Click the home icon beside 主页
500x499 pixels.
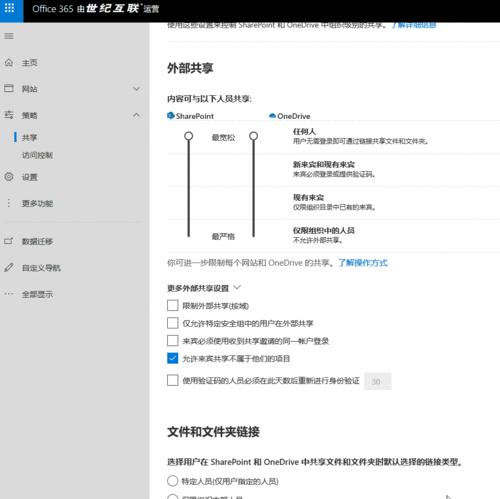(9, 62)
